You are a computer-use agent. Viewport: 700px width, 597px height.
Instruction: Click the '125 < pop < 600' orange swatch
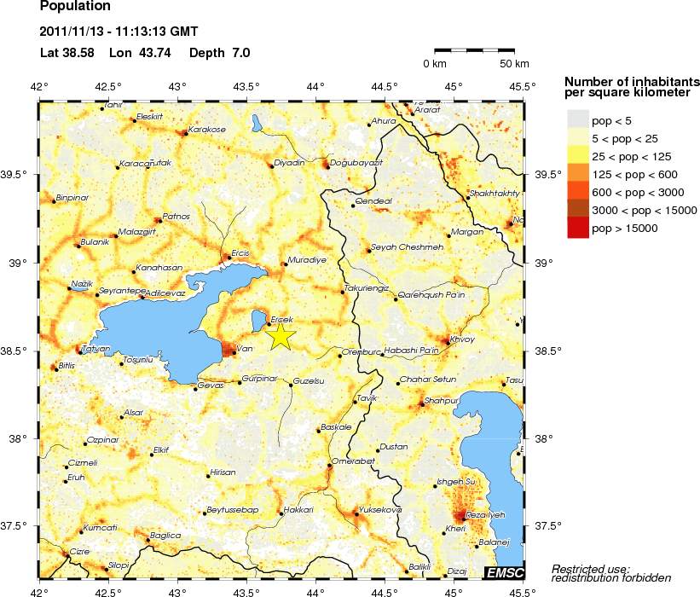(578, 174)
